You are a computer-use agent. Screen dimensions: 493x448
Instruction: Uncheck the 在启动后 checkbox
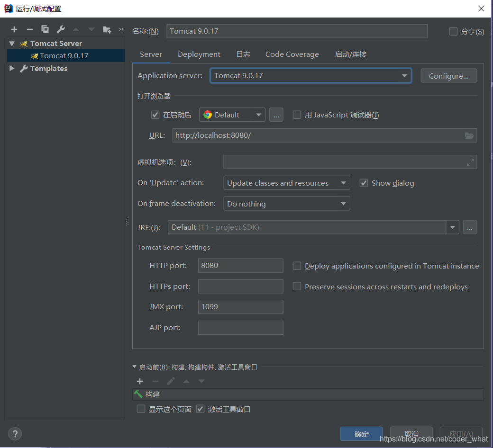155,115
